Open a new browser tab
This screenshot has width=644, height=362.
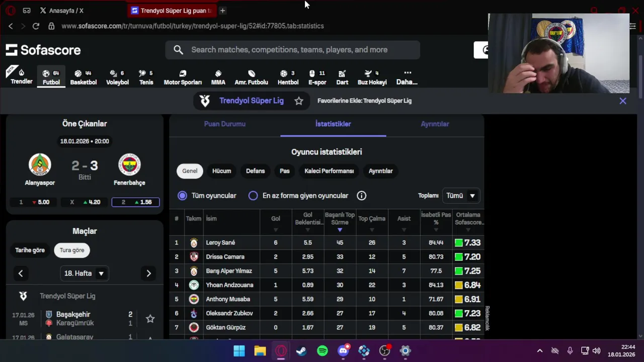(222, 11)
